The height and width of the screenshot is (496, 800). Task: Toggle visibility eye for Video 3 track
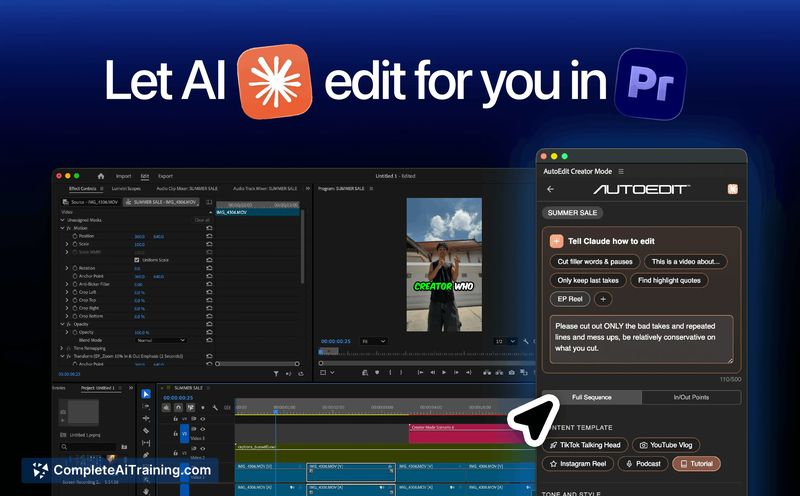(203, 429)
